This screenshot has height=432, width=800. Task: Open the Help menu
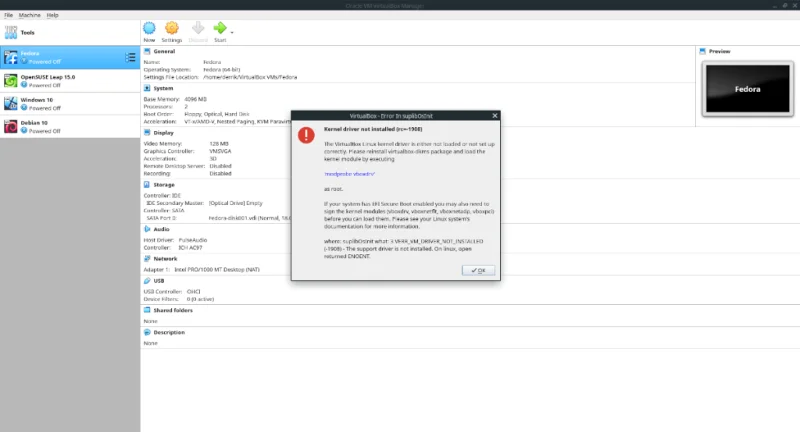[53, 15]
